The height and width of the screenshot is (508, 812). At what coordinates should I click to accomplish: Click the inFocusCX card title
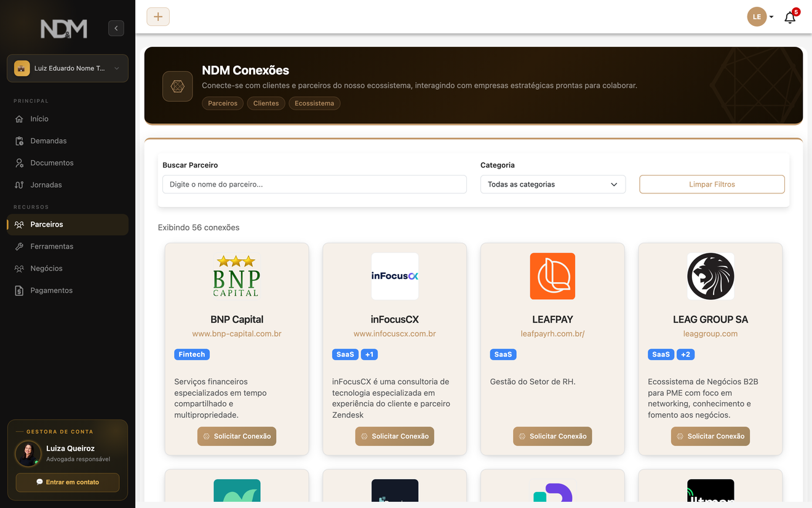(x=395, y=320)
